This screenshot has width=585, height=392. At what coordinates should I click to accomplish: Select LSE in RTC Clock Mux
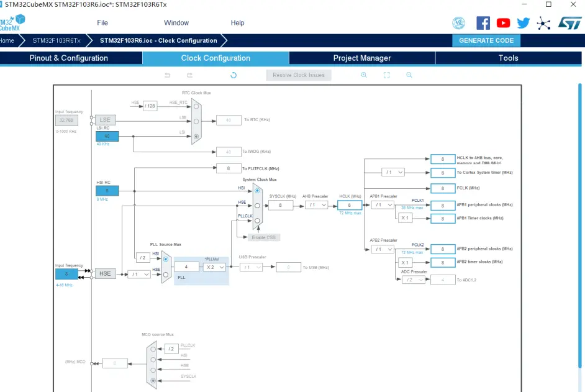[196, 121]
